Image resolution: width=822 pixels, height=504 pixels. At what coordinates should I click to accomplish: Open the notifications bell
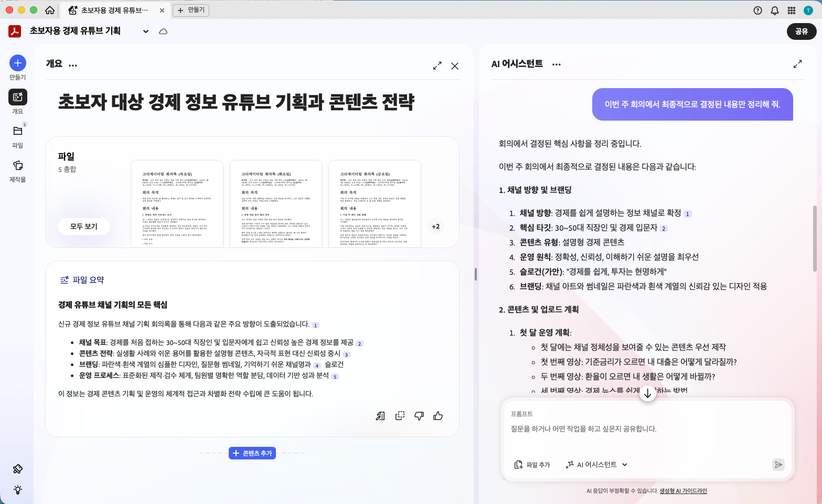774,10
